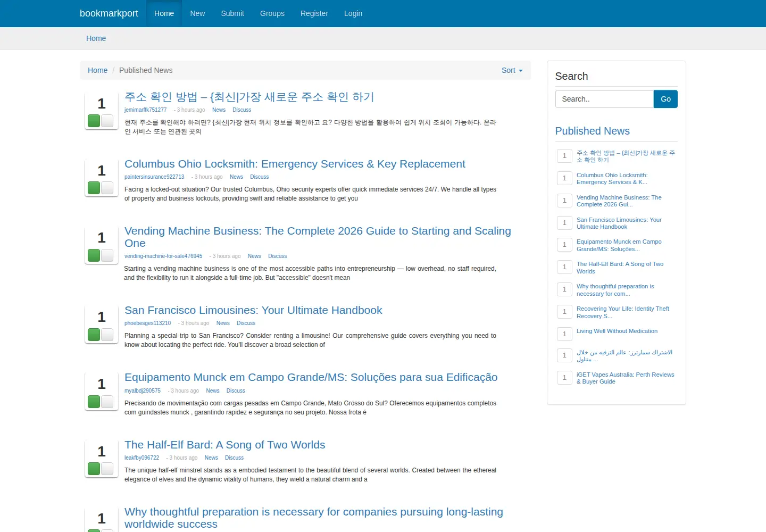766x532 pixels.
Task: Downvote the Vending Machine Business post
Action: [107, 255]
